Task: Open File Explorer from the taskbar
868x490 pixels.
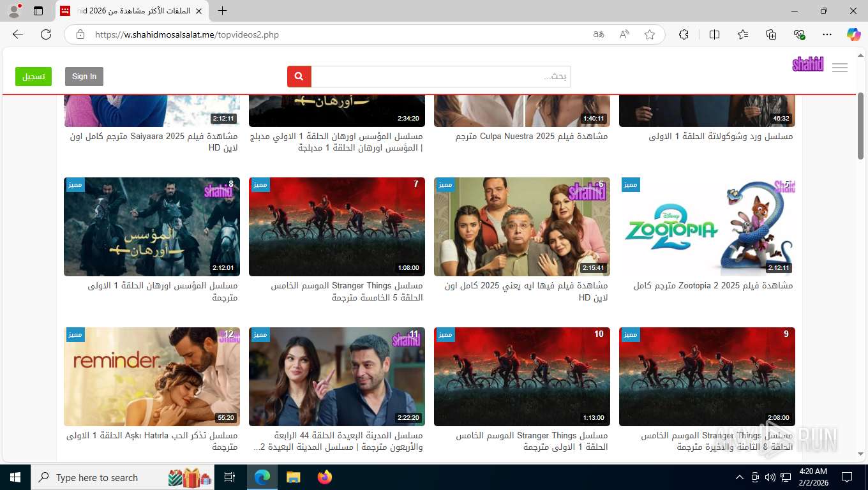Action: point(293,477)
